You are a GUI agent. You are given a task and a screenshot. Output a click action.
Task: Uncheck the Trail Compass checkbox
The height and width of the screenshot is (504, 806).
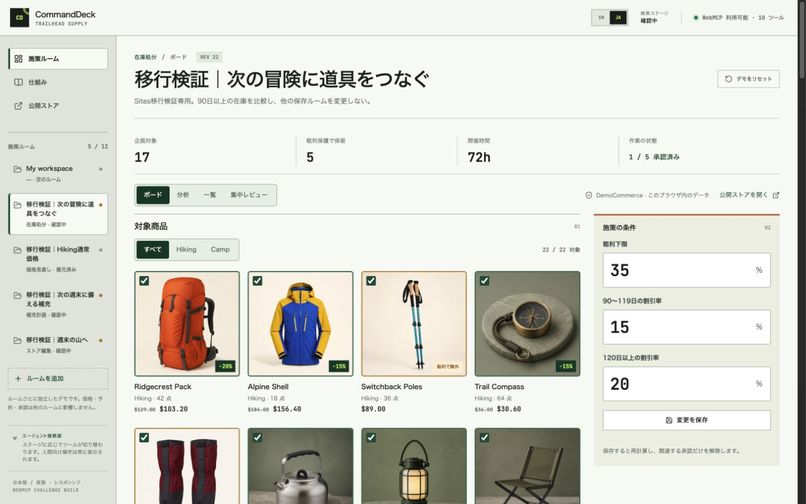(x=484, y=281)
